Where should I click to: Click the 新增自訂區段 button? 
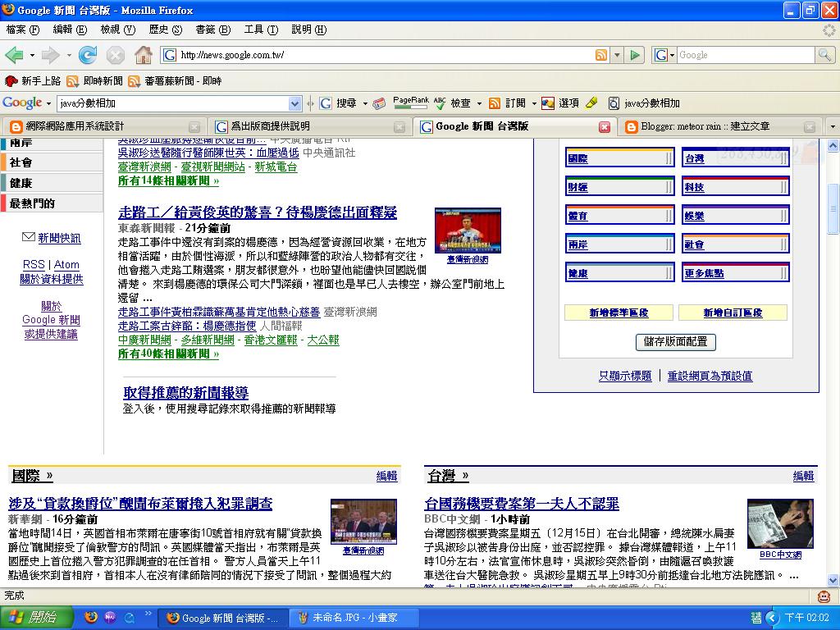click(x=733, y=313)
